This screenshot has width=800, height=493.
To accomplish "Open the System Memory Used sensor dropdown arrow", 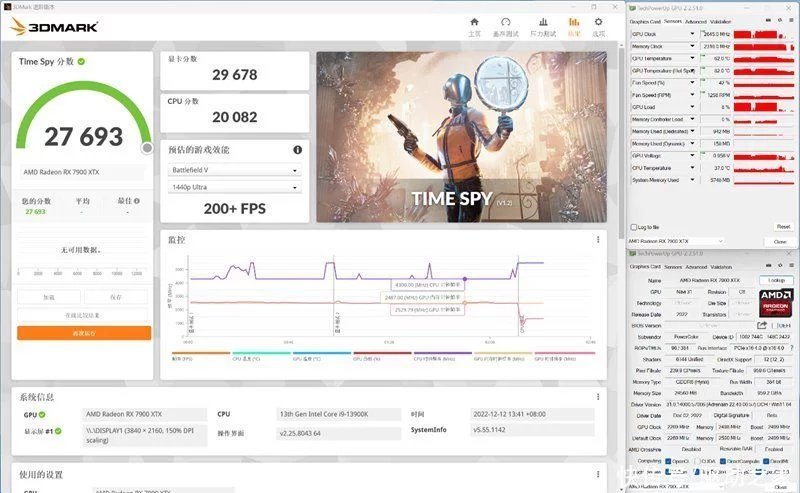I will 692,180.
